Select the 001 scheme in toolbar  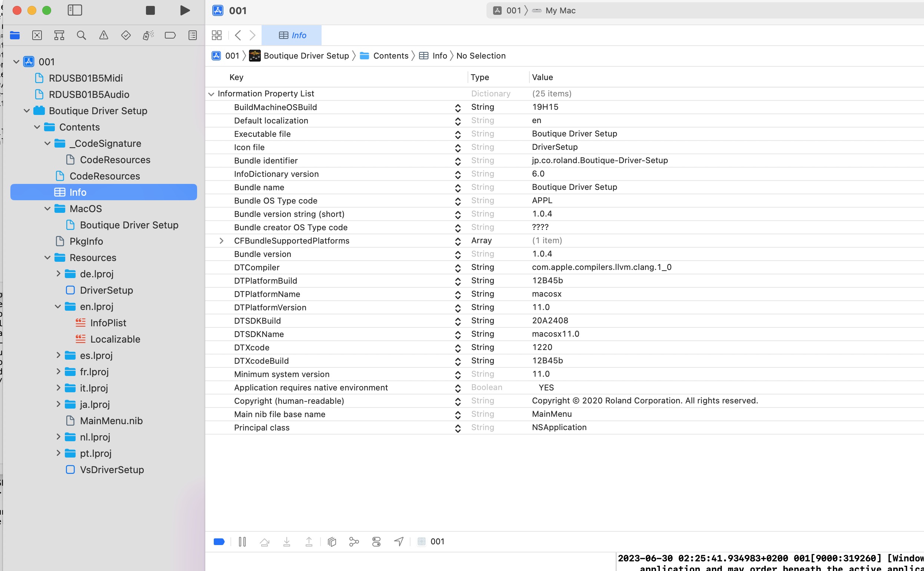pyautogui.click(x=508, y=11)
